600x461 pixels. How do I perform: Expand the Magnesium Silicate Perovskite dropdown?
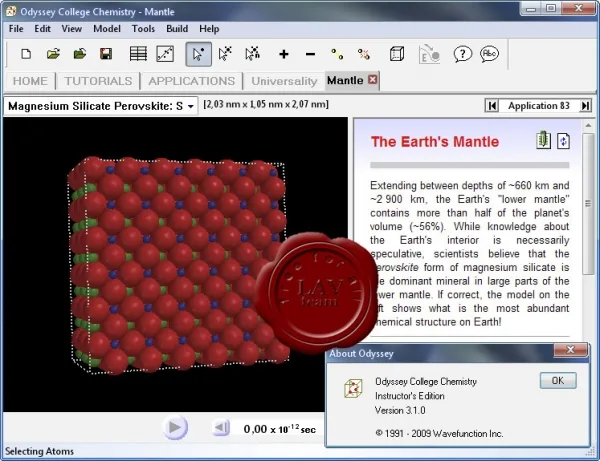pos(190,106)
